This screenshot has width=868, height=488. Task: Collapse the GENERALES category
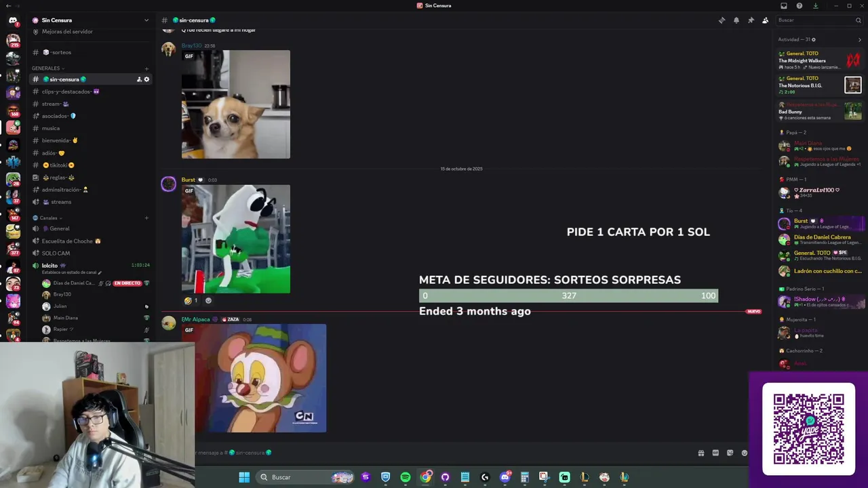pyautogui.click(x=47, y=68)
